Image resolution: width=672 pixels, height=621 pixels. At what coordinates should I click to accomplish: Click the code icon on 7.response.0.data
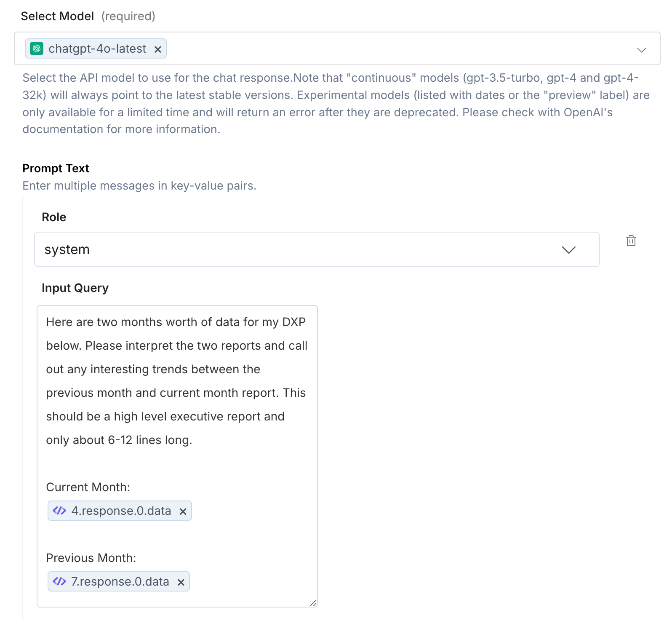point(59,581)
